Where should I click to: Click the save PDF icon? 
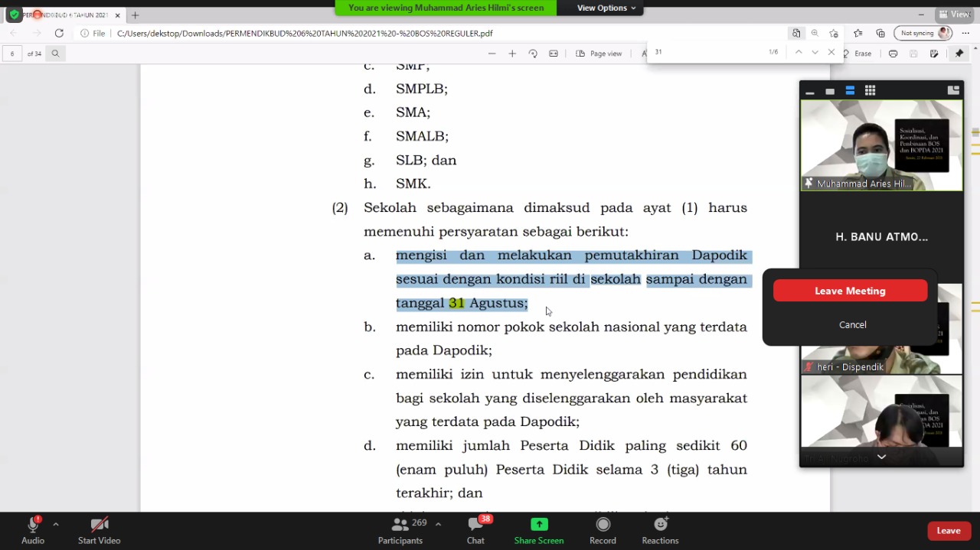coord(913,54)
